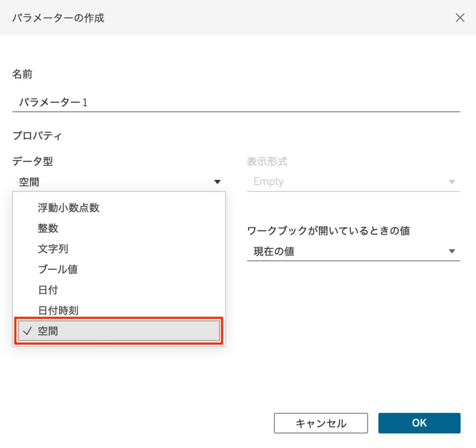Pick 文字列 as the data type

coord(53,249)
